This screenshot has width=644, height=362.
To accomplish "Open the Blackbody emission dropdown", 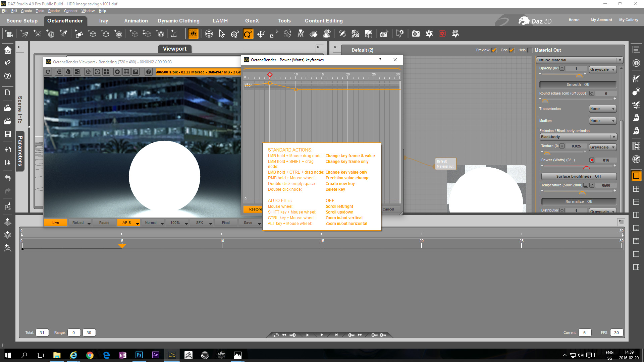I will [x=578, y=137].
